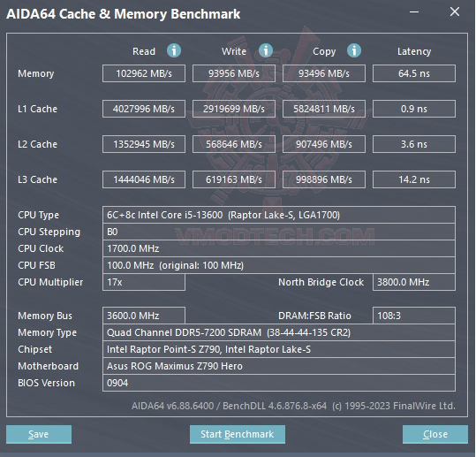The width and height of the screenshot is (476, 457).
Task: Click the Copy info icon
Action: [x=354, y=50]
